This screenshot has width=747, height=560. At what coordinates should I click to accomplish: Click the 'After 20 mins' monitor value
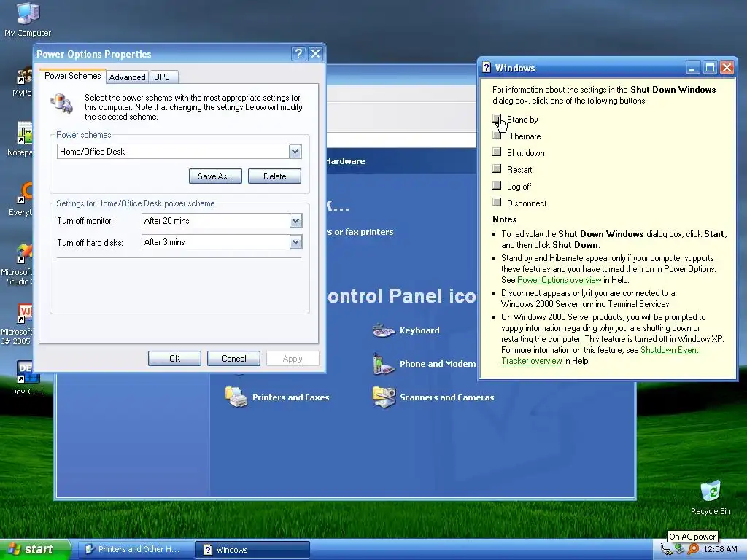click(x=167, y=221)
